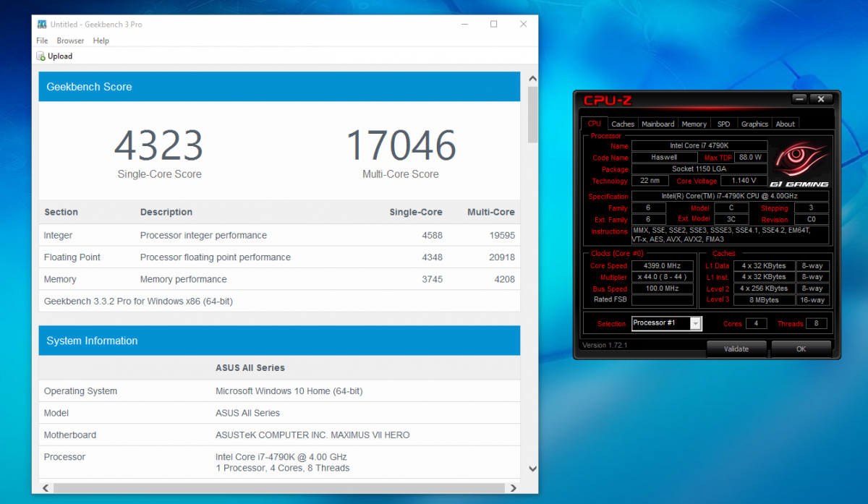
Task: Click the Technology value 22 nm
Action: coord(650,181)
